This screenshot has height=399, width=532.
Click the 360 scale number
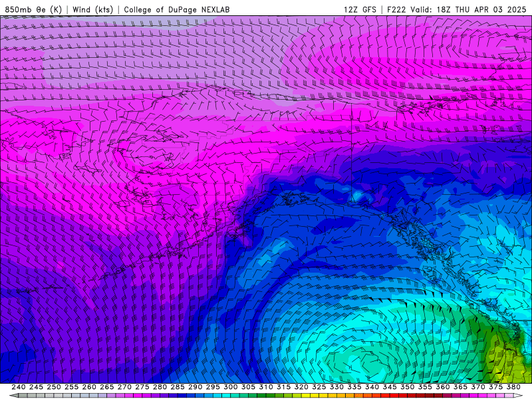[442, 387]
